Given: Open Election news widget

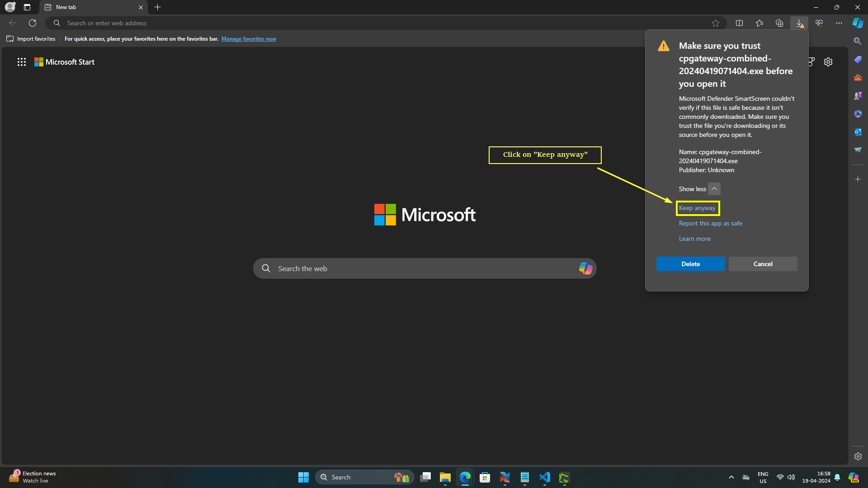Looking at the screenshot, I should [x=33, y=477].
